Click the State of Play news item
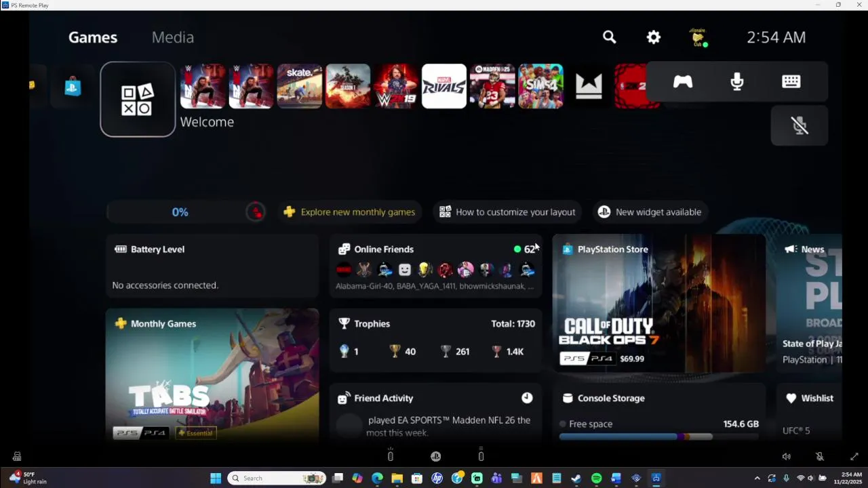The image size is (868, 488). 812,351
